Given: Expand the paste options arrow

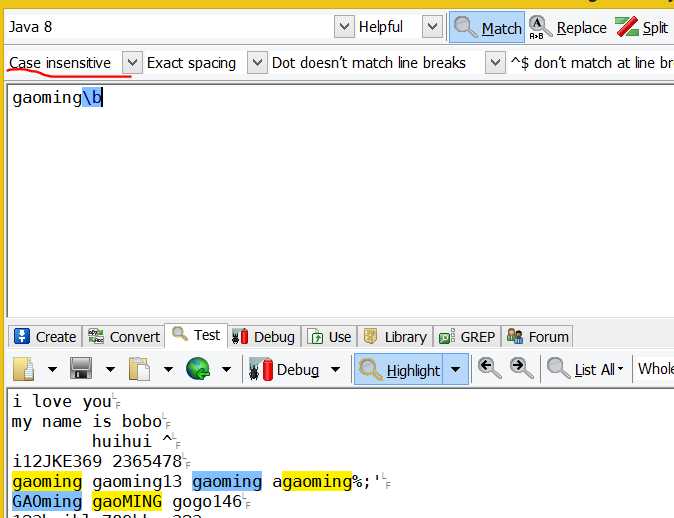Looking at the screenshot, I should [x=168, y=369].
